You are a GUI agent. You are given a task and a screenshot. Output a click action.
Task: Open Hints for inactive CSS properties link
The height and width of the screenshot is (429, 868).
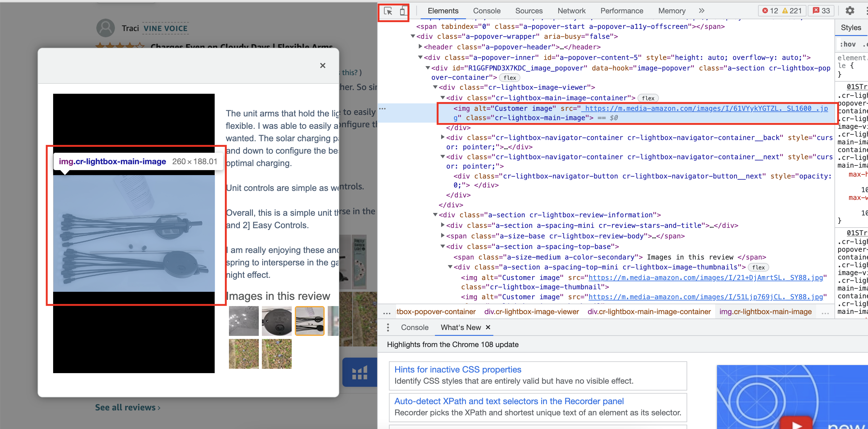click(x=458, y=369)
